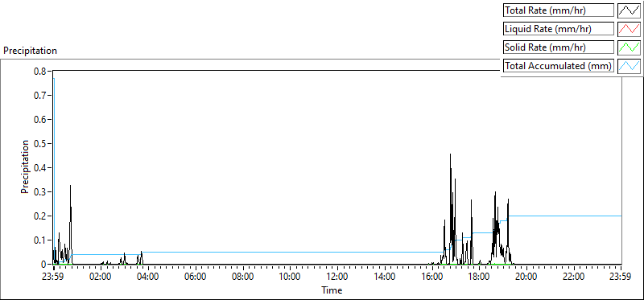Click the tallest black peak near 17:00
The image size is (644, 300).
(x=450, y=155)
